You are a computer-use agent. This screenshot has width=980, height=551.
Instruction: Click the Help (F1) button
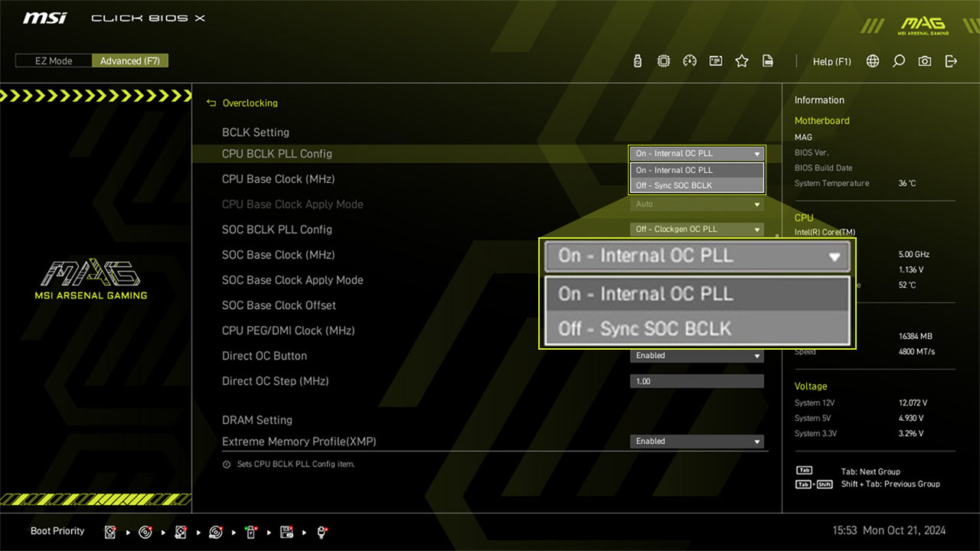point(831,61)
